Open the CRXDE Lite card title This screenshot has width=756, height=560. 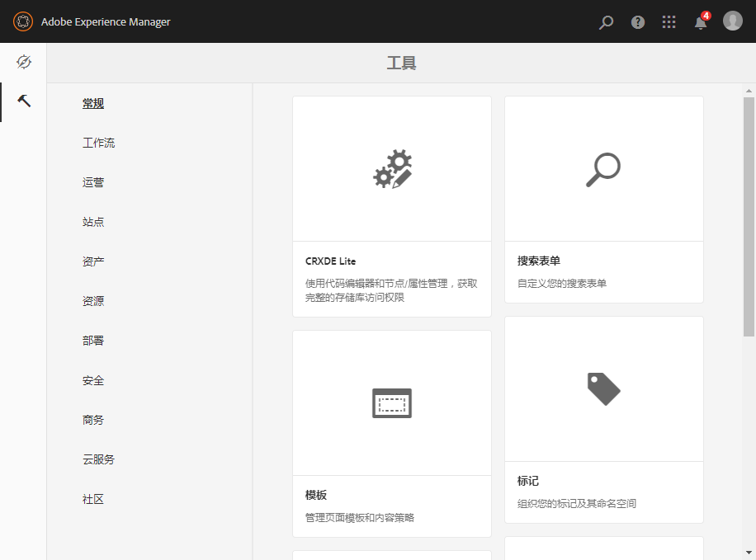point(330,261)
